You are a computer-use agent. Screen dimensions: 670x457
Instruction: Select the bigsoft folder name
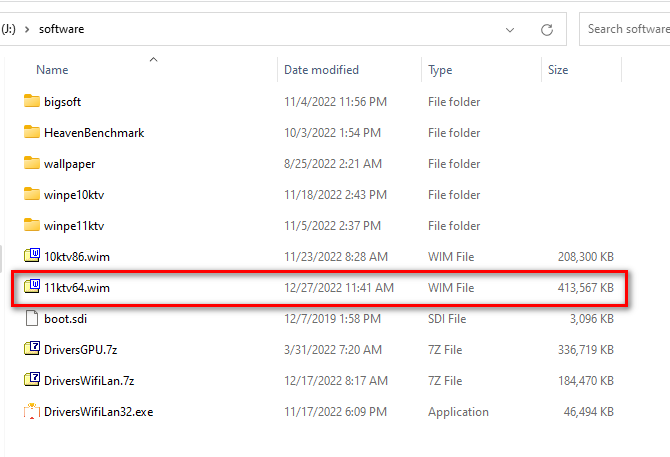pos(62,102)
